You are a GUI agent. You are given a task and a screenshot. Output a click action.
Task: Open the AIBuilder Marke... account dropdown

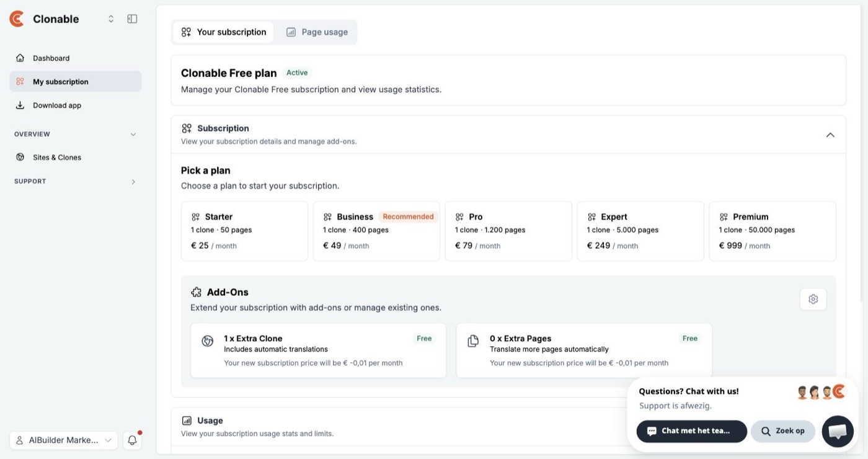tap(63, 440)
